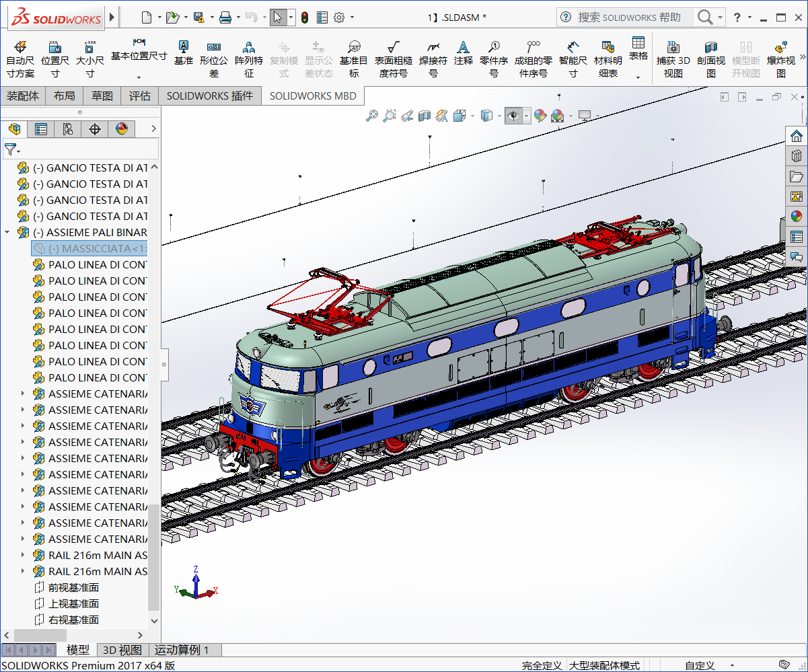The image size is (808, 672).
Task: Click the Section View (剖面视图) tool
Action: pos(711,59)
